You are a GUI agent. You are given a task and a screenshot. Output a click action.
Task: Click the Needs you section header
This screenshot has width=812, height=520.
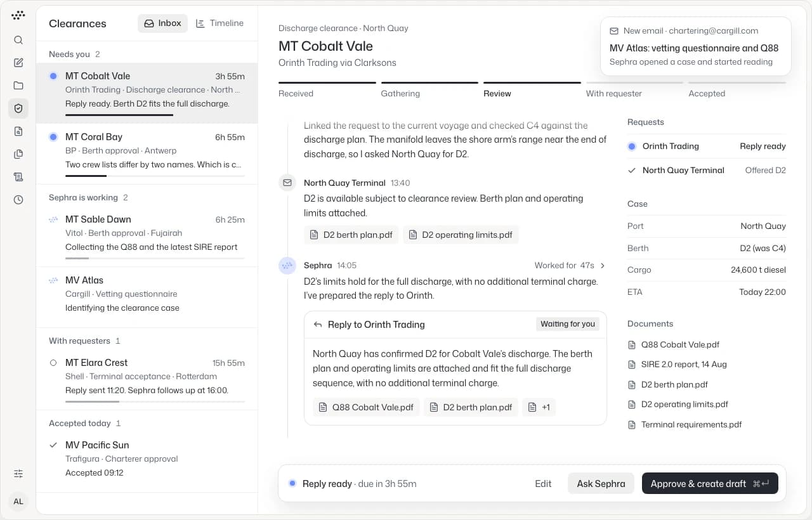click(x=74, y=55)
